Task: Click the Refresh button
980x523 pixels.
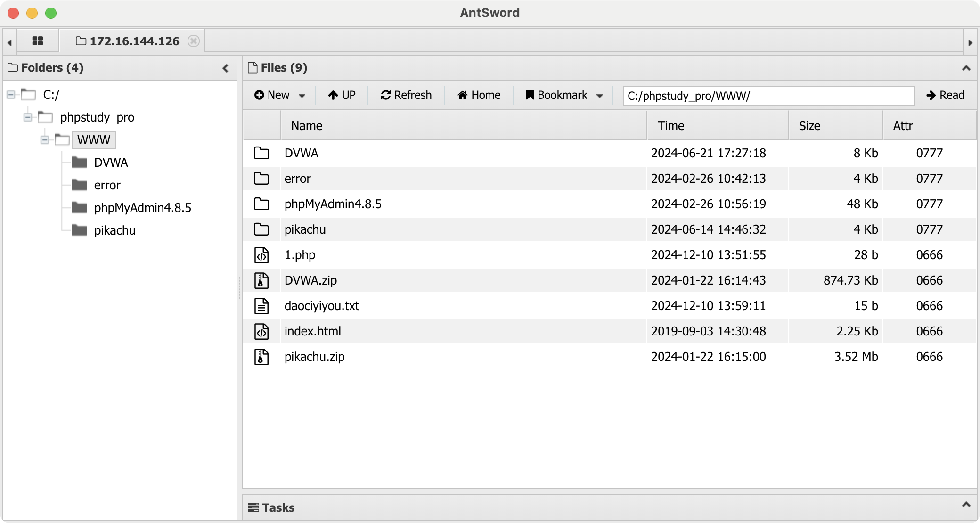Action: (406, 95)
